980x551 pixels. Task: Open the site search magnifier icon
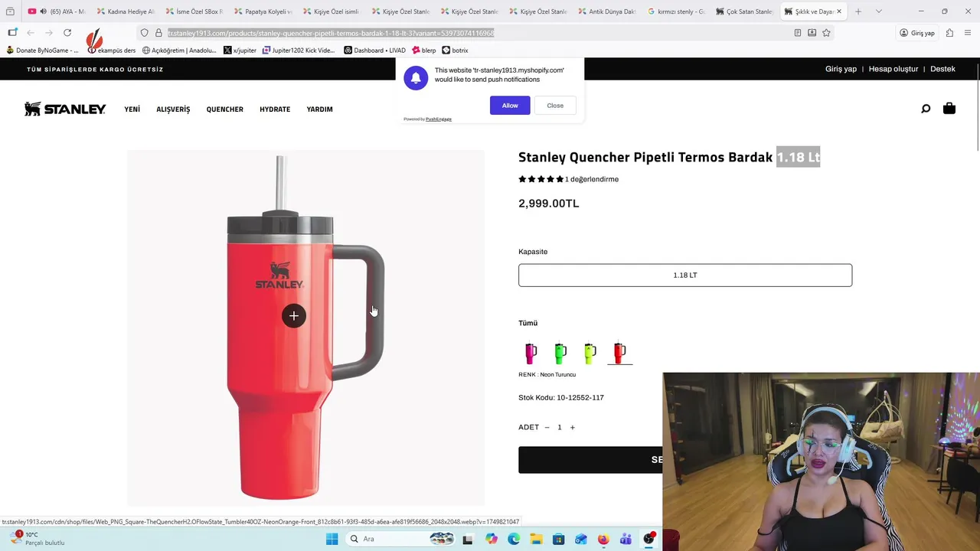pyautogui.click(x=926, y=109)
